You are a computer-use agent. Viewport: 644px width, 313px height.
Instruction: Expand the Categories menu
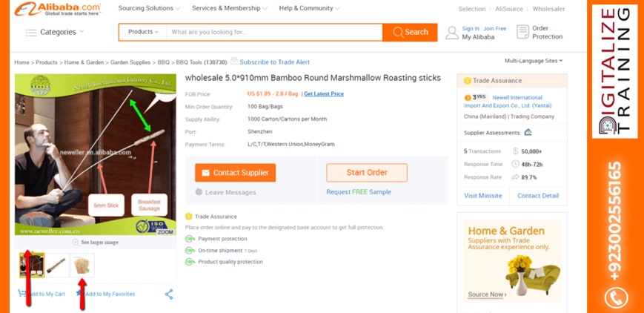(56, 33)
